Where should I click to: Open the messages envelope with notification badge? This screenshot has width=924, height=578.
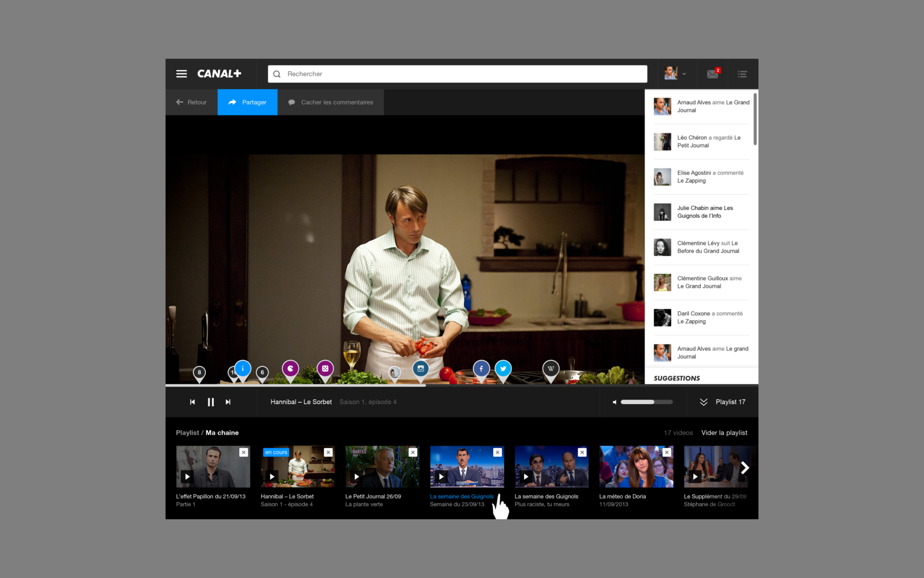[713, 74]
